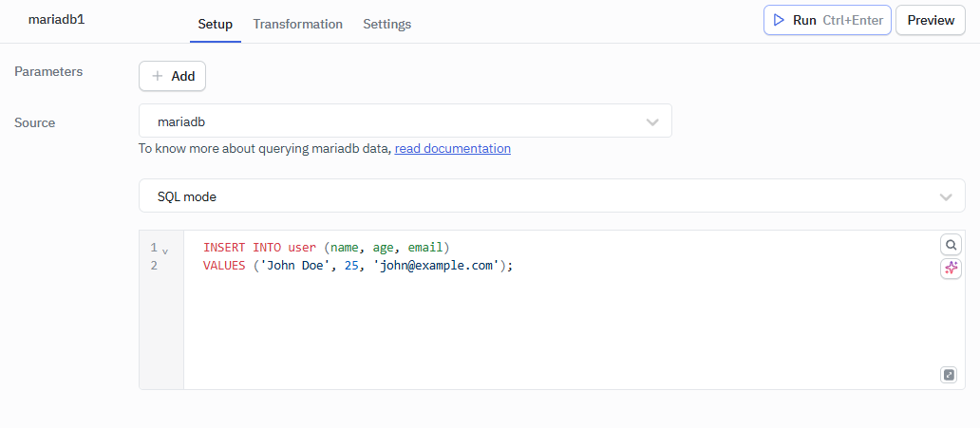Click the expand editor icon at bottom-right
Viewport: 980px width, 428px height.
click(949, 375)
